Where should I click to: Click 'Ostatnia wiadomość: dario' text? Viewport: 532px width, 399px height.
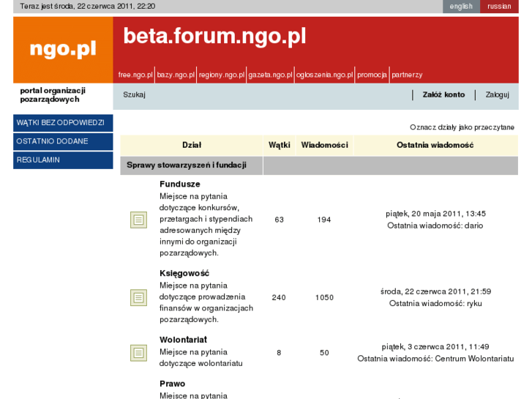[x=435, y=225]
